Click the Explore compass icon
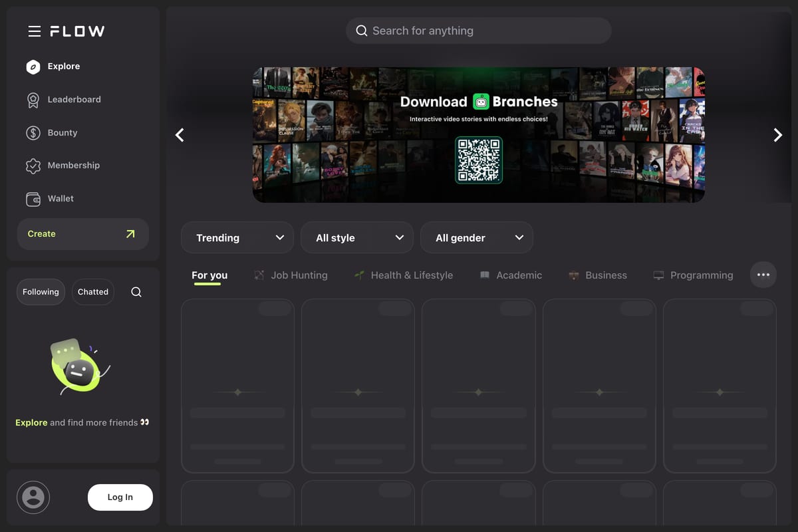This screenshot has height=532, width=798. pyautogui.click(x=33, y=66)
